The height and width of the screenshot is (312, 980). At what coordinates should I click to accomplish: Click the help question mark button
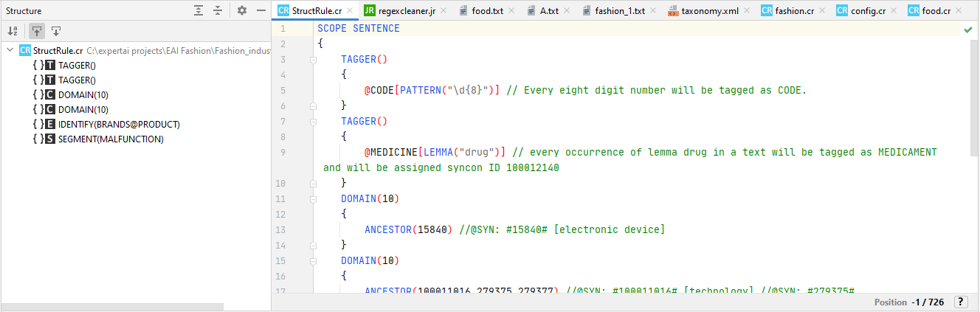(961, 302)
